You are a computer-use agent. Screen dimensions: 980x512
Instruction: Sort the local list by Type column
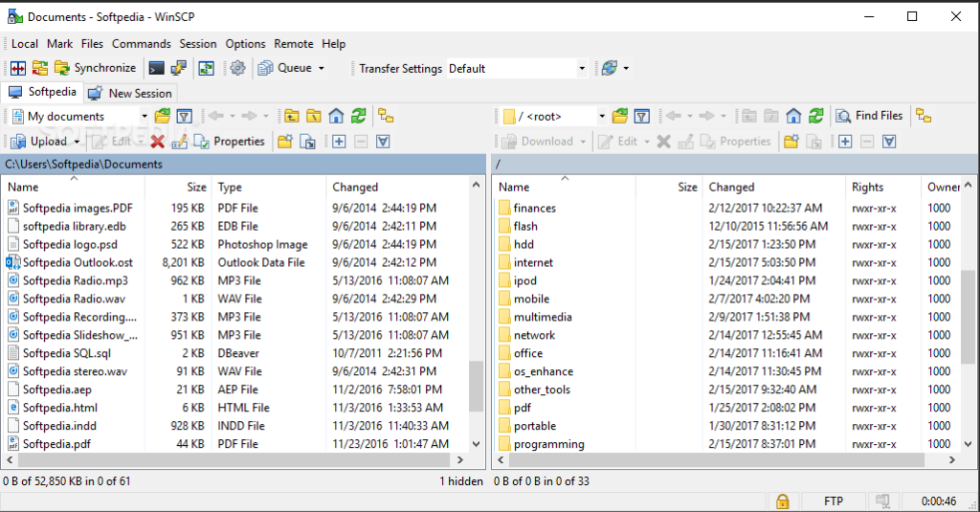coord(269,187)
